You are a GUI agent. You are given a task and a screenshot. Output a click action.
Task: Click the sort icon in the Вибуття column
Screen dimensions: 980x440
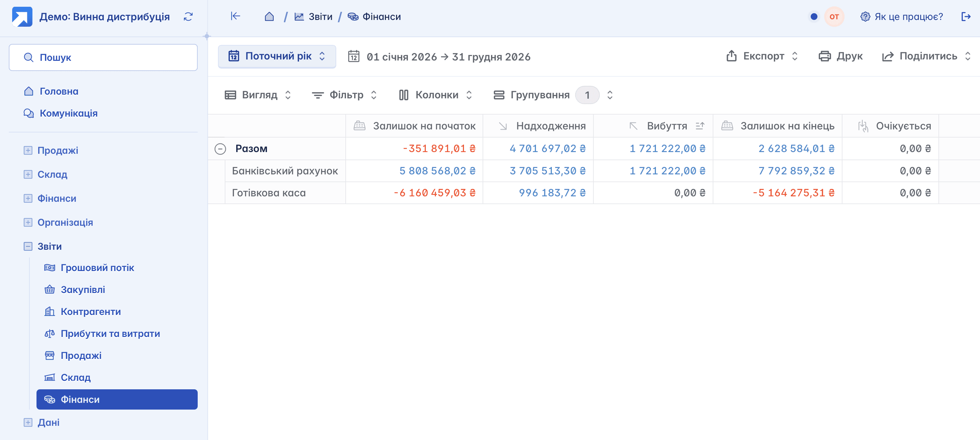pos(700,126)
